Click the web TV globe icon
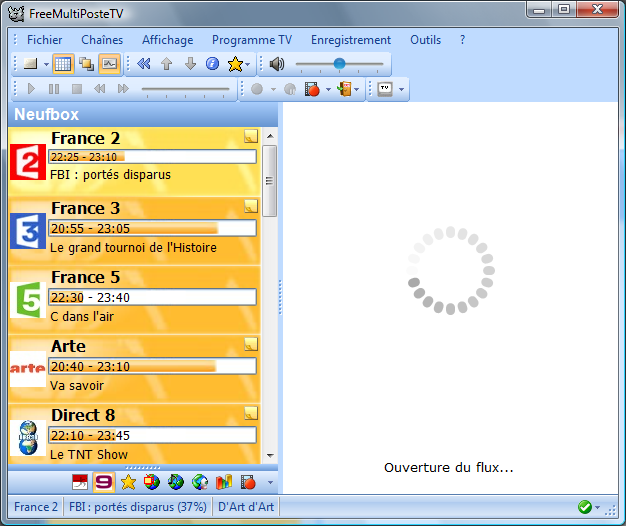This screenshot has width=626, height=526. pyautogui.click(x=152, y=482)
